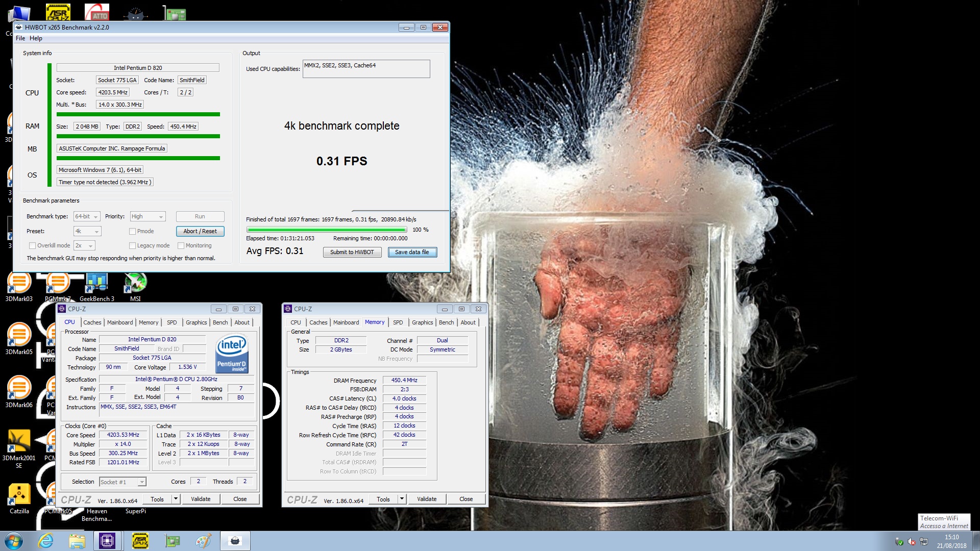
Task: Open the 3DMark06 desktop icon
Action: pos(19,392)
